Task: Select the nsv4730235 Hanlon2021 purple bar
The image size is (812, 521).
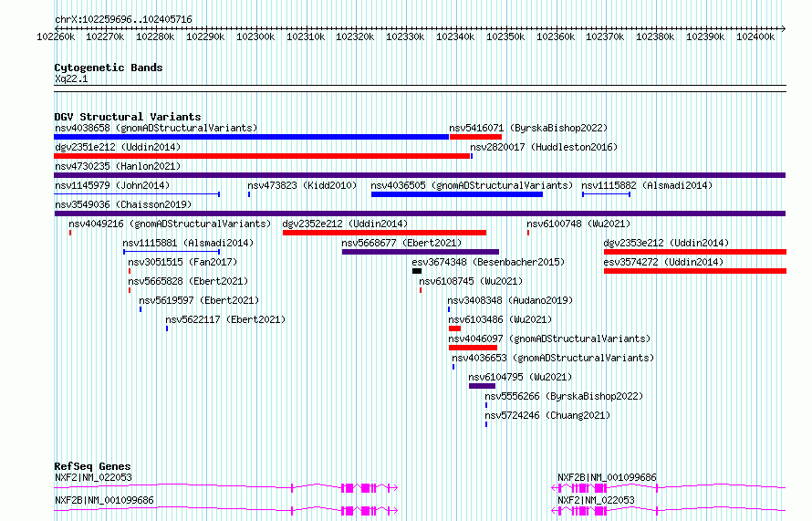Action: [x=420, y=175]
